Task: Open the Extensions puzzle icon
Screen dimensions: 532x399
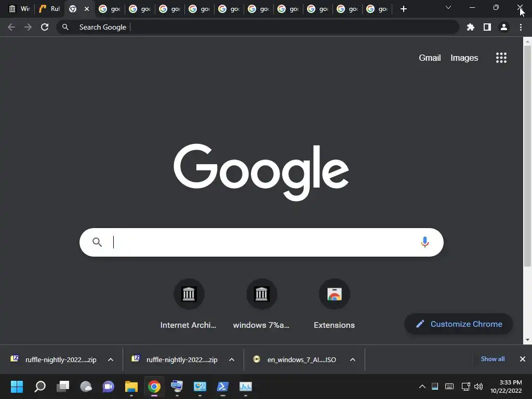Action: click(470, 27)
